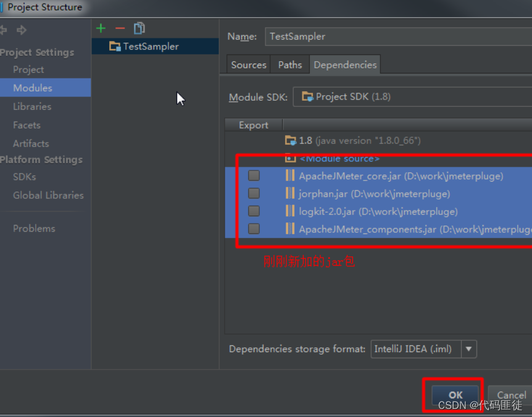Select the TestSampler module folder icon
532x417 pixels.
[x=115, y=46]
